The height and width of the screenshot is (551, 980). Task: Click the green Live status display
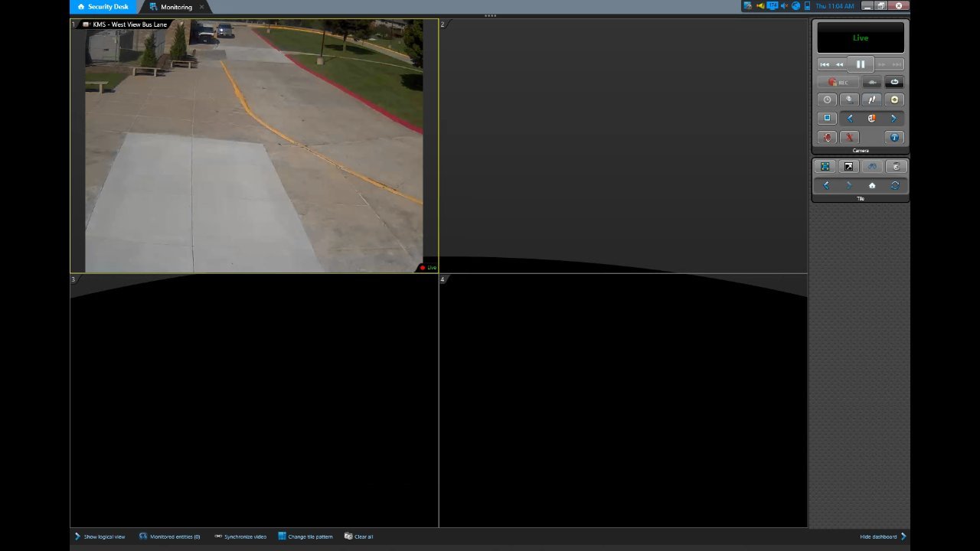coord(861,37)
